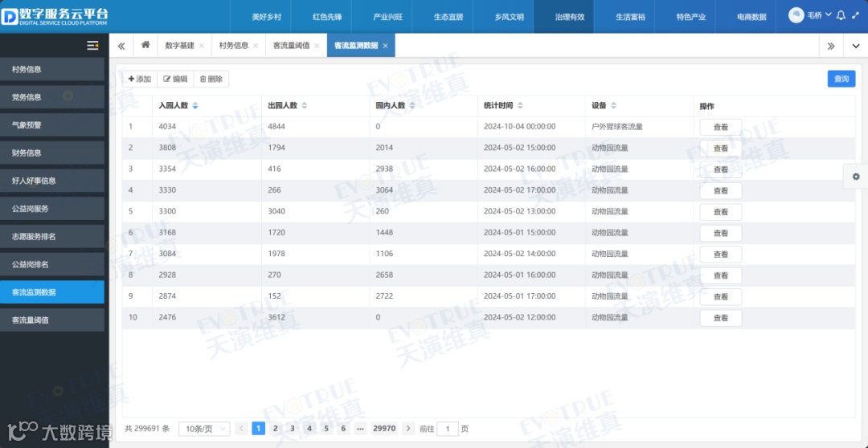Open 美好乡村 top menu

(267, 17)
